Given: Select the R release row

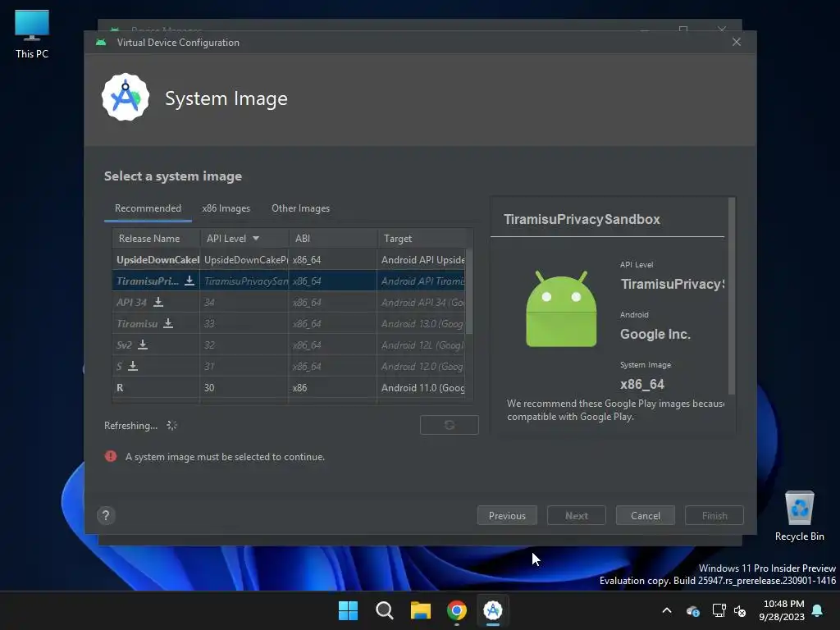Looking at the screenshot, I should [x=289, y=387].
